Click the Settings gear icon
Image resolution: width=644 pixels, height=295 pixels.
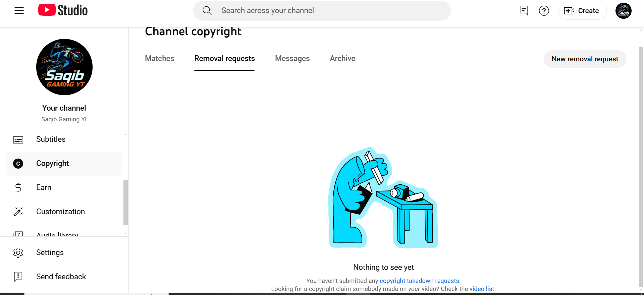[18, 253]
